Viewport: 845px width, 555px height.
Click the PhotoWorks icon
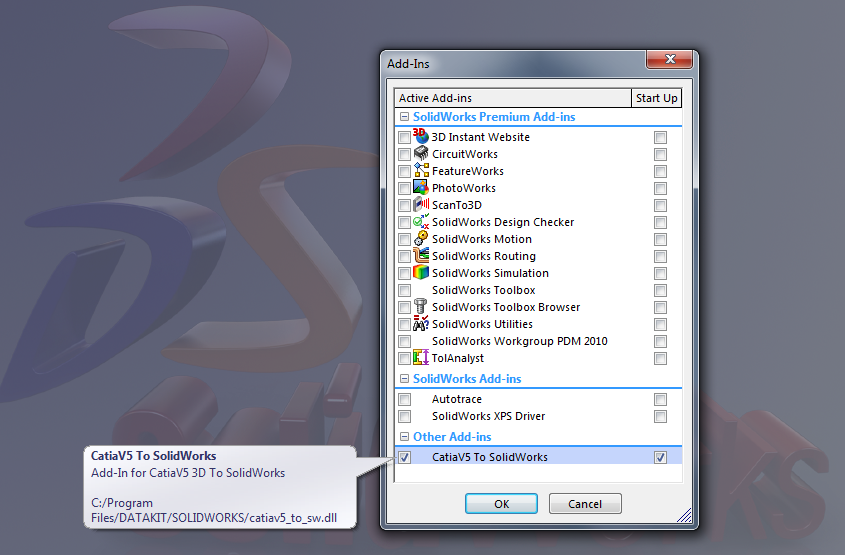pos(421,188)
